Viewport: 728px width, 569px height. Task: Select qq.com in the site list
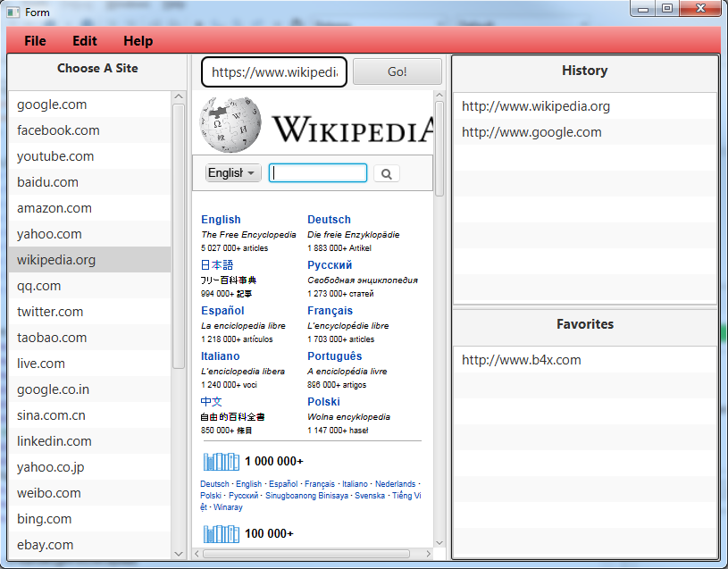point(89,286)
